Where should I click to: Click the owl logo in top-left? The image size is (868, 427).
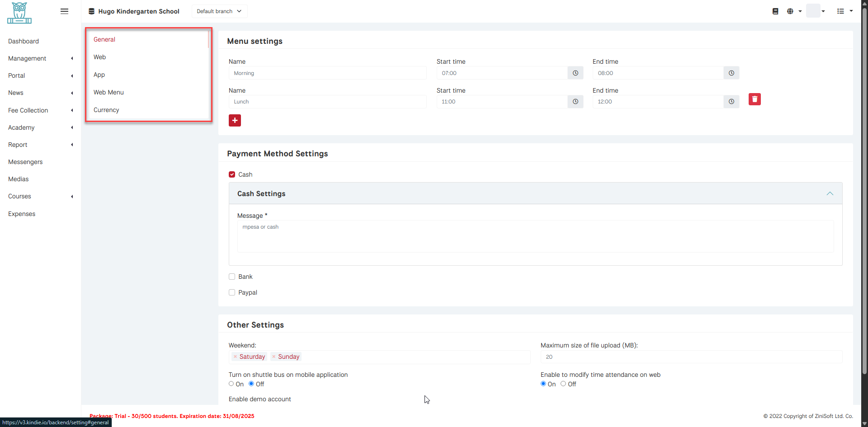[x=19, y=13]
